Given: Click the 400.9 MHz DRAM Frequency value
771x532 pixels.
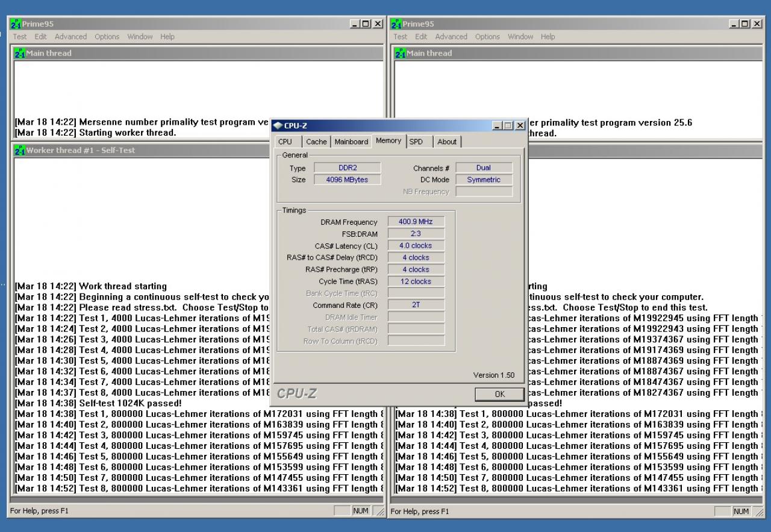Looking at the screenshot, I should [x=416, y=222].
